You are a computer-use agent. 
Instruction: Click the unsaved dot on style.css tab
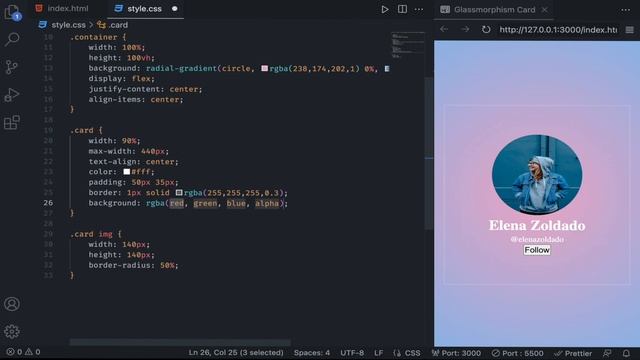pos(175,9)
